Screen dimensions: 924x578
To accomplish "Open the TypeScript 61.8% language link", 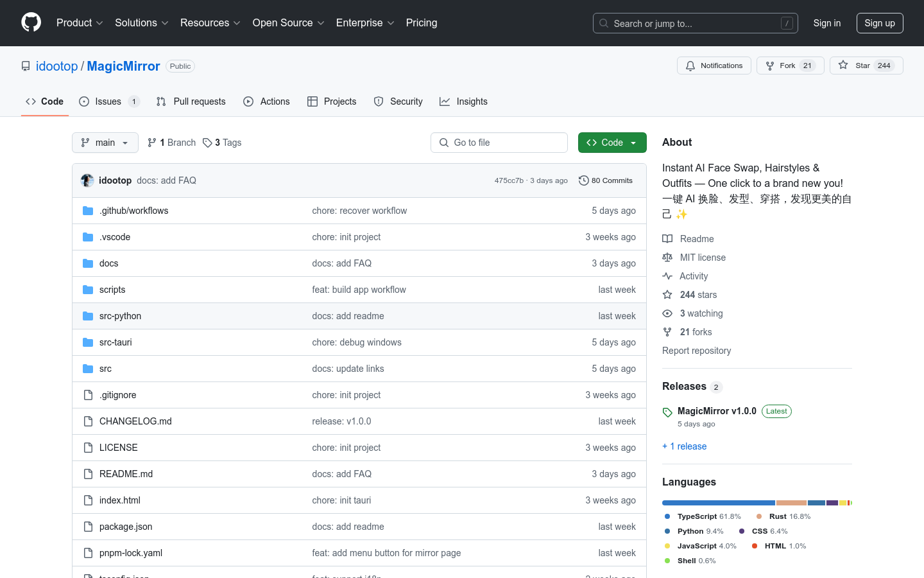I will click(703, 516).
